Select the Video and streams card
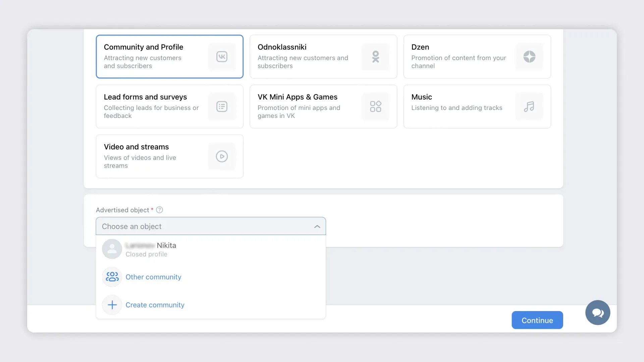This screenshot has height=362, width=644. 151,157
